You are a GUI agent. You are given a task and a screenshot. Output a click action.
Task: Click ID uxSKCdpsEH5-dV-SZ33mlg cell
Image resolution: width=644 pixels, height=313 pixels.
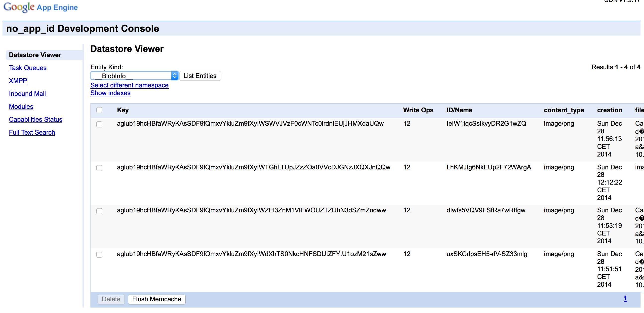pyautogui.click(x=487, y=254)
